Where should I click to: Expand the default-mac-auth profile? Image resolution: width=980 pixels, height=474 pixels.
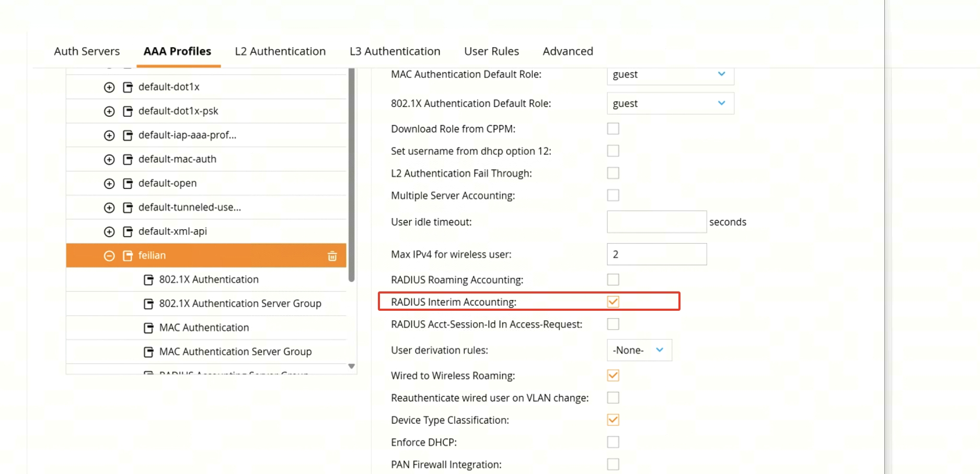pyautogui.click(x=109, y=160)
